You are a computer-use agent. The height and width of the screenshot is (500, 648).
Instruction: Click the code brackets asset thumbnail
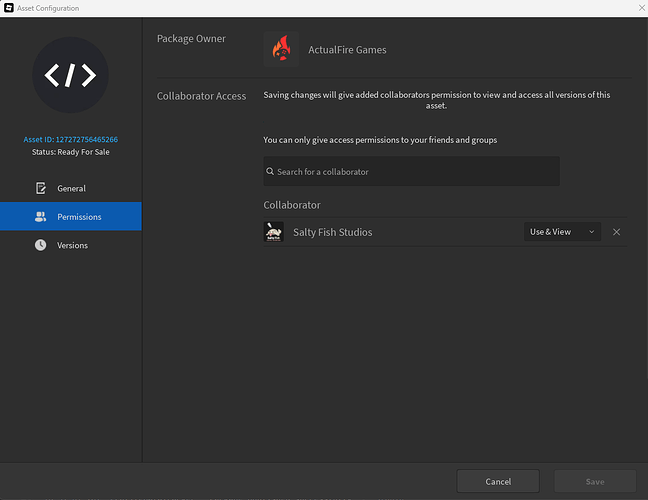[70, 74]
